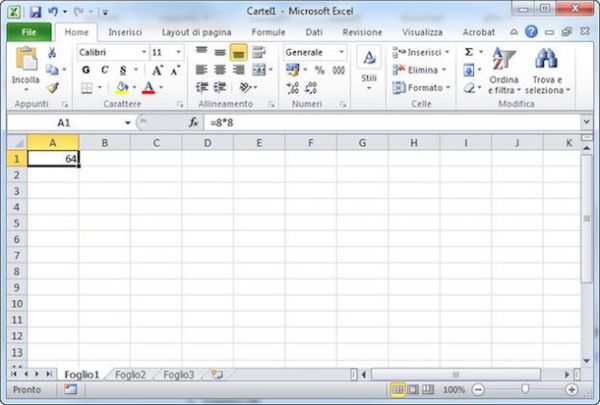
Task: Click the Fill down icon
Action: click(469, 70)
